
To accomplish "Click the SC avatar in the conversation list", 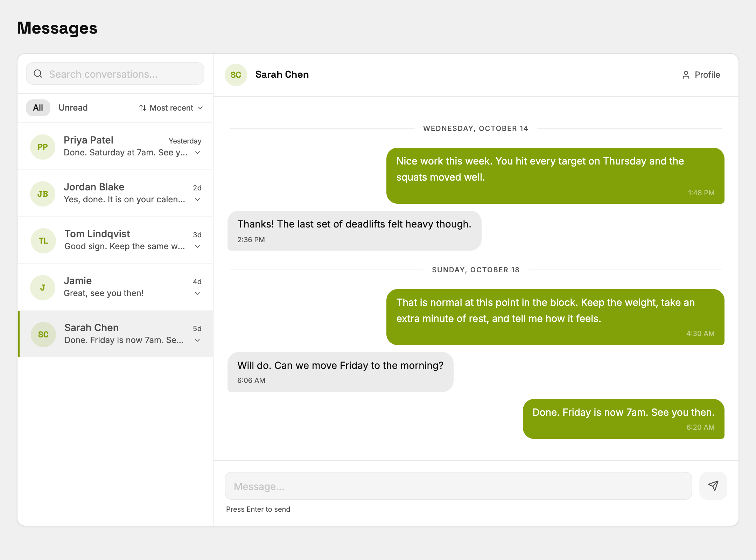I will (x=43, y=335).
